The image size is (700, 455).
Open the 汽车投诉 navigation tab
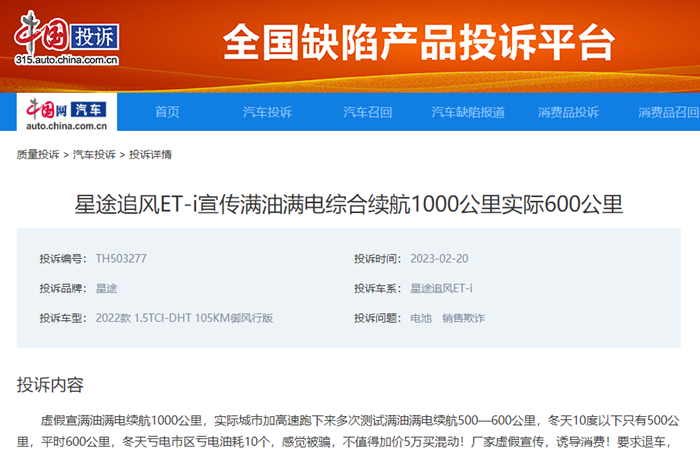[x=267, y=112]
